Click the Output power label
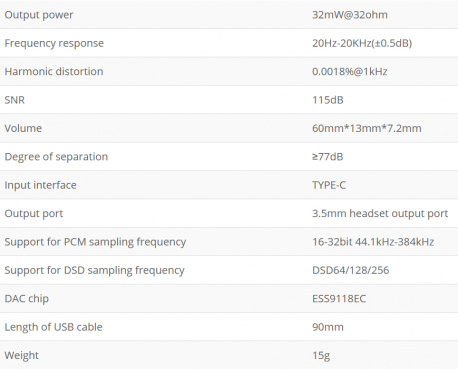Viewport: 458px width, 369px height. pos(39,15)
